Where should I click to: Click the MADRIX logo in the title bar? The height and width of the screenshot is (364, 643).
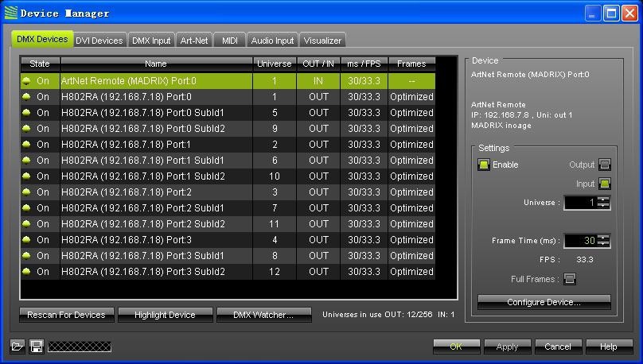(10, 13)
